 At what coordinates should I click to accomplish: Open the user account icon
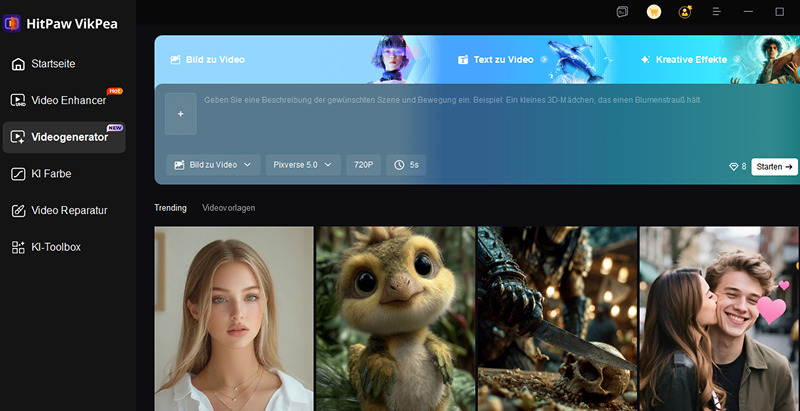coord(685,12)
